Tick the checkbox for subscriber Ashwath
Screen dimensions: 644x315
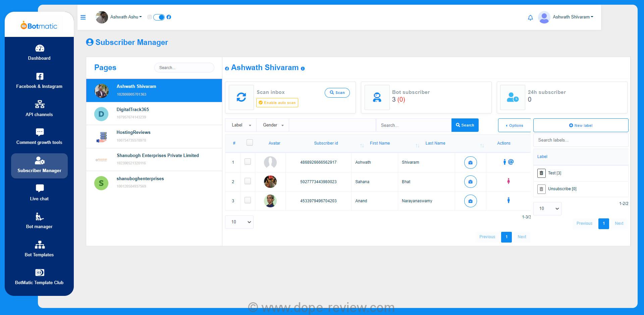(248, 162)
